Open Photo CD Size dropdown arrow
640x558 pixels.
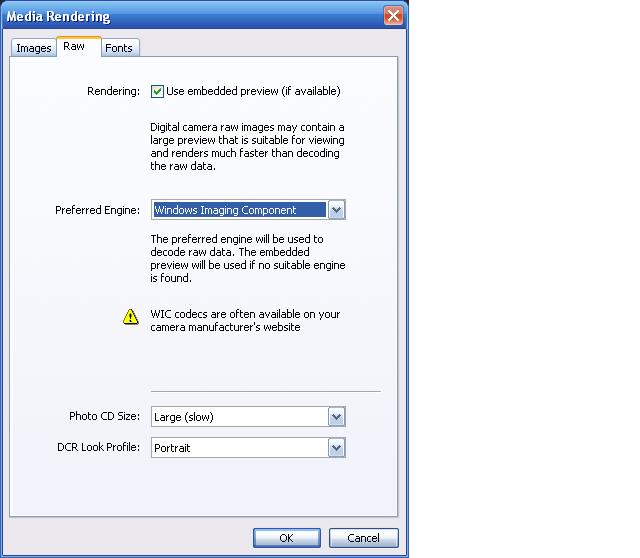(336, 417)
